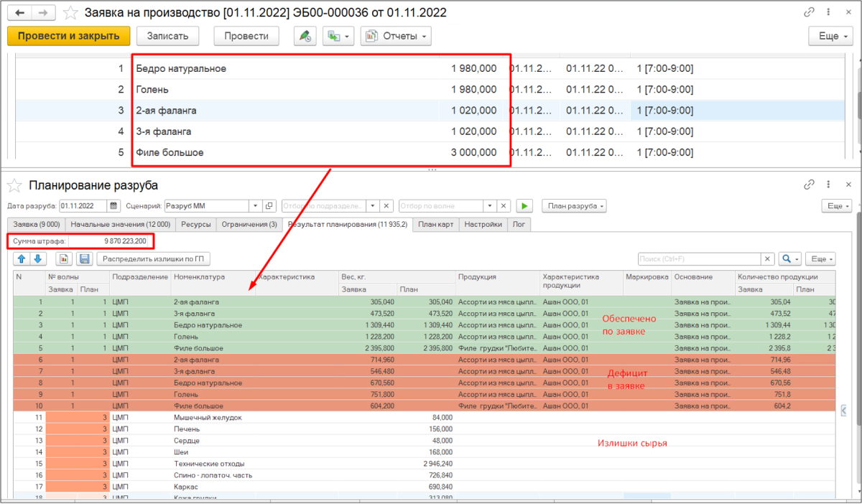Click the back navigation arrow
862x504 pixels.
(20, 13)
